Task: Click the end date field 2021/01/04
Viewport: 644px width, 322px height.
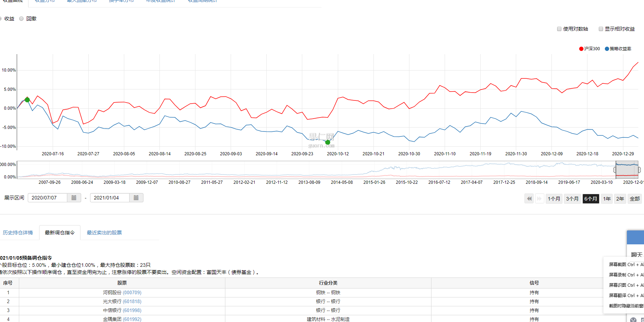Action: (x=110, y=198)
